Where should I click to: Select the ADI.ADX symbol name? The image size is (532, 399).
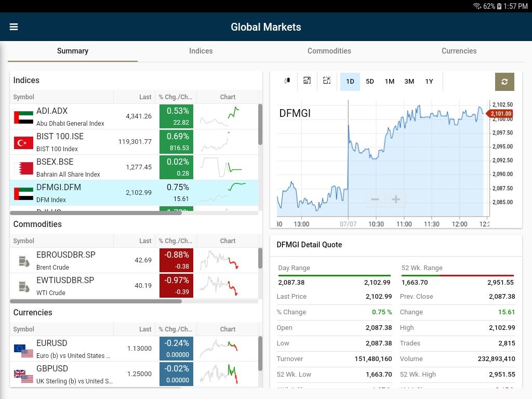[x=52, y=111]
